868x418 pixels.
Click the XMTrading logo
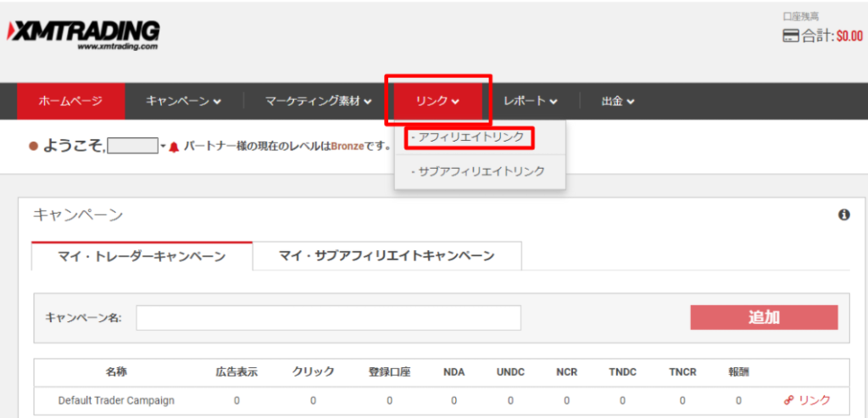click(83, 36)
